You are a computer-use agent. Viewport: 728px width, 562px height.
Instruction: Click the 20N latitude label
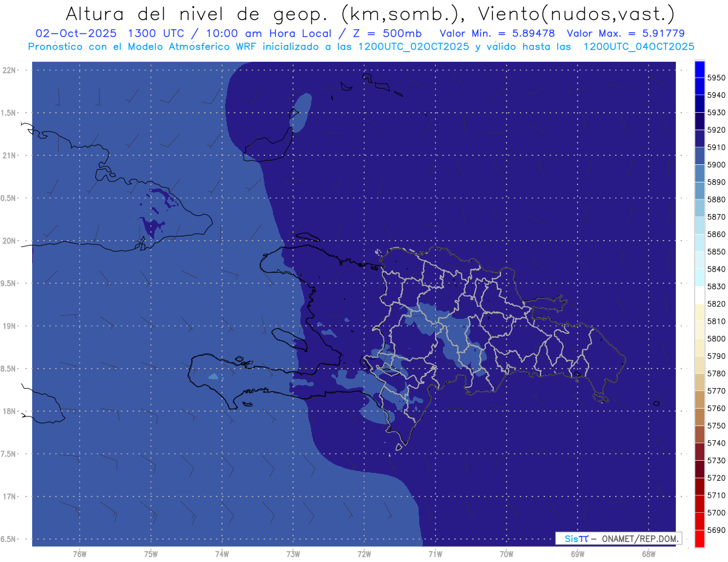click(9, 241)
